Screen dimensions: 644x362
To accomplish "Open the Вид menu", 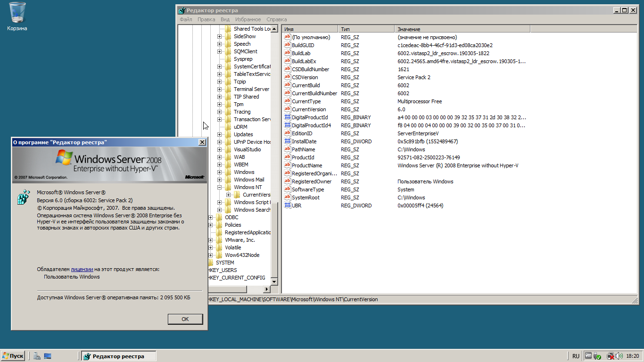I will tap(225, 19).
